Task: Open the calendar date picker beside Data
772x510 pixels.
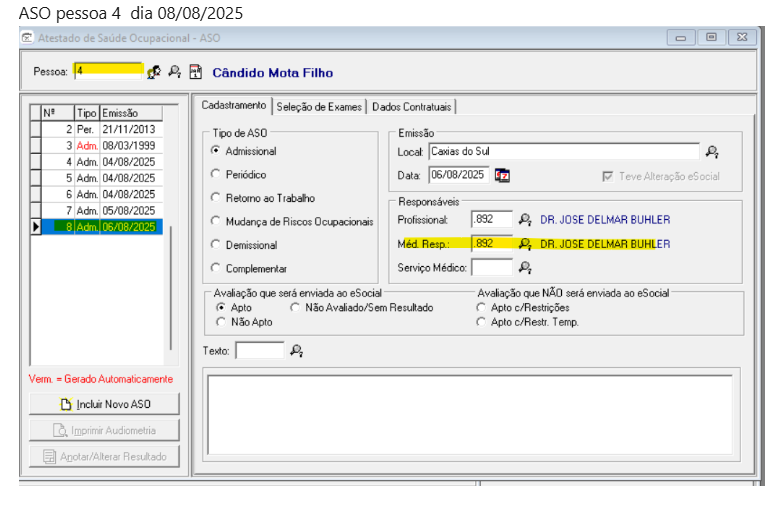Action: point(502,175)
